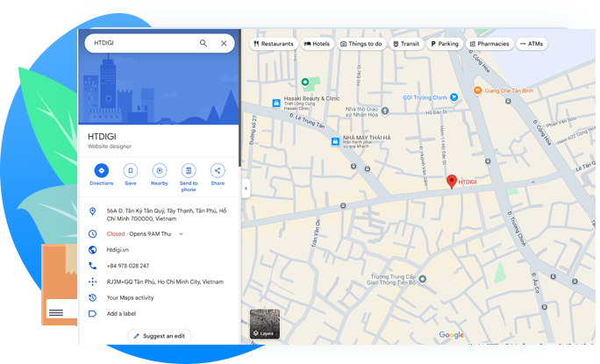Click the Suggest an edit button

(x=159, y=336)
